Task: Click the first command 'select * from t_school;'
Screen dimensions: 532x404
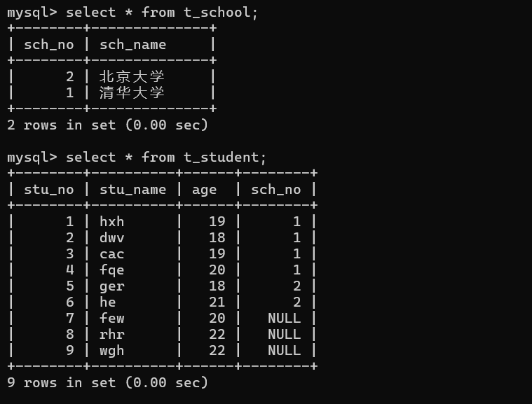Action: 162,13
